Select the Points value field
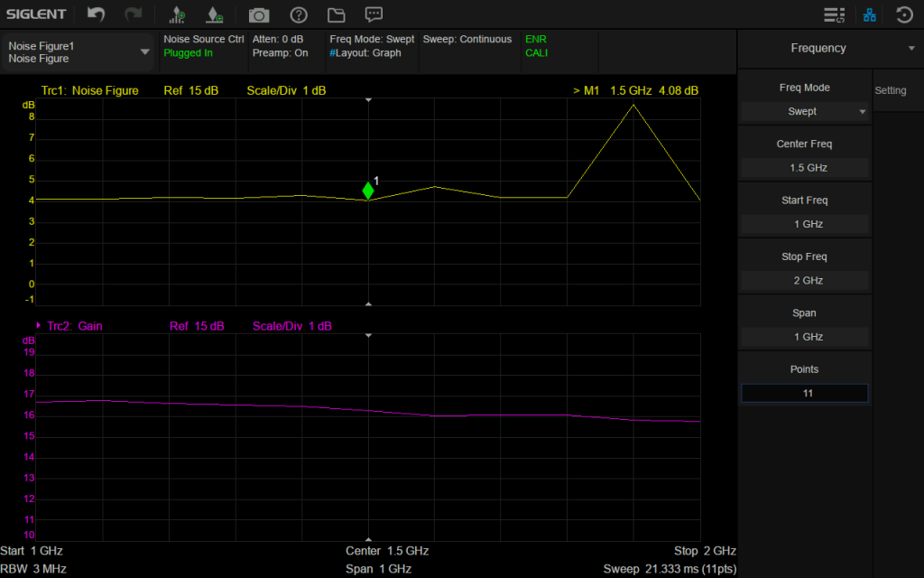This screenshot has height=578, width=924. [803, 393]
